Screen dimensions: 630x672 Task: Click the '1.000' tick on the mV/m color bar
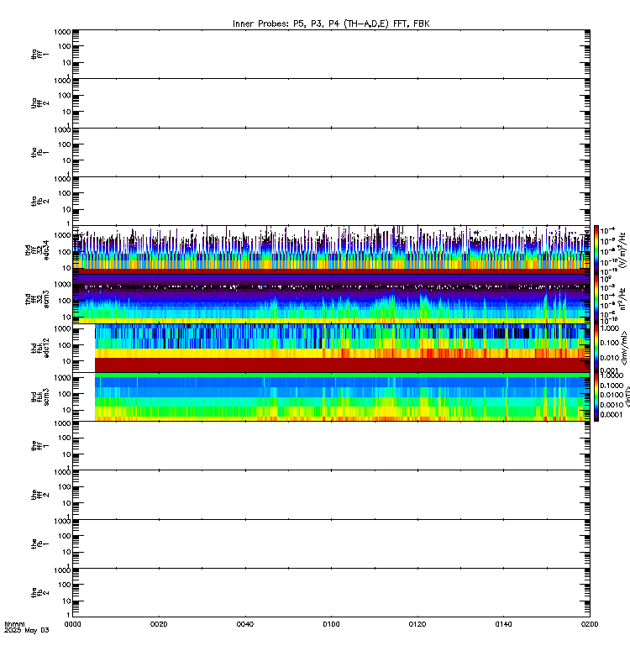pyautogui.click(x=610, y=328)
